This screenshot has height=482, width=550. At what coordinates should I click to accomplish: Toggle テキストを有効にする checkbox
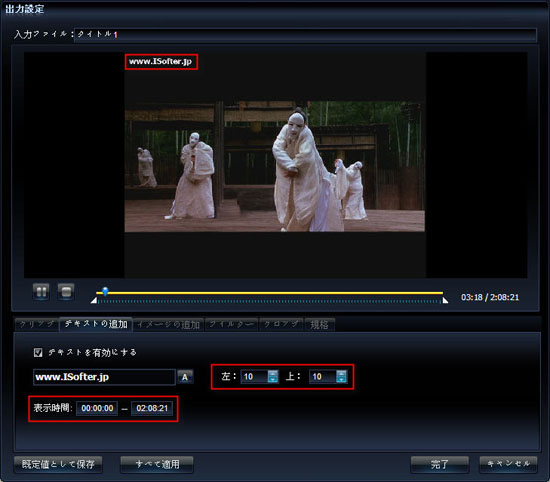pos(38,352)
